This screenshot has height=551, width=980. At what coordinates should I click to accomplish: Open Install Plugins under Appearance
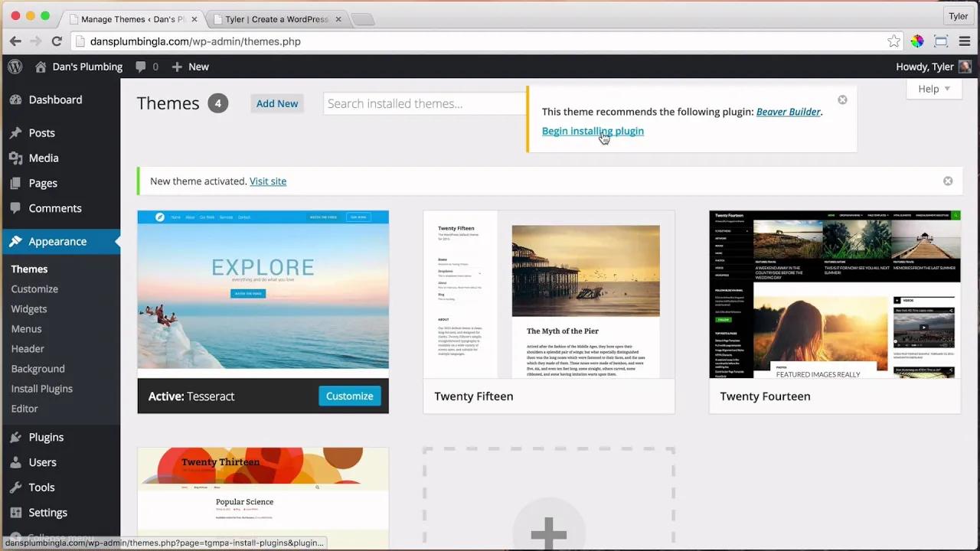coord(42,389)
